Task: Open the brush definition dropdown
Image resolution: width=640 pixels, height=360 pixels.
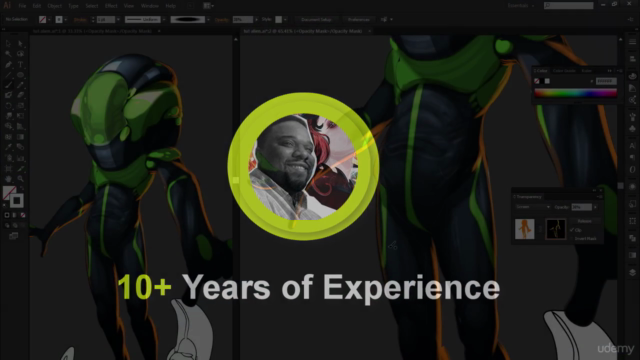Action: 208,20
